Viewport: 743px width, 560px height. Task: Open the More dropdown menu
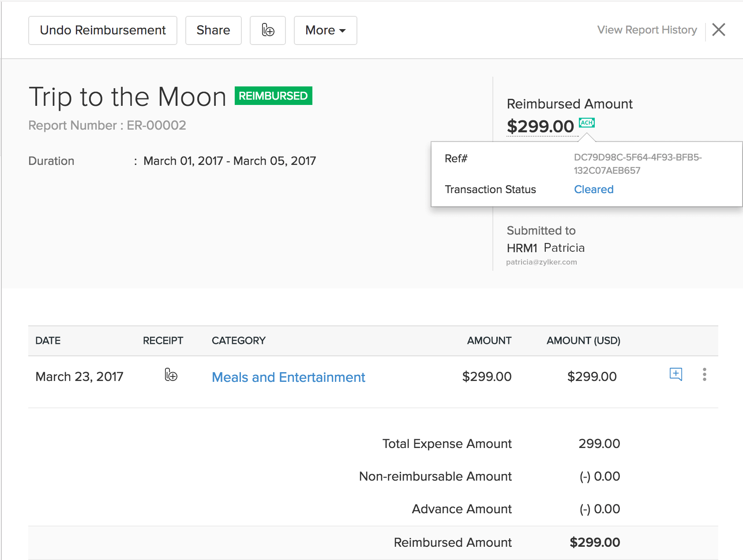point(325,30)
